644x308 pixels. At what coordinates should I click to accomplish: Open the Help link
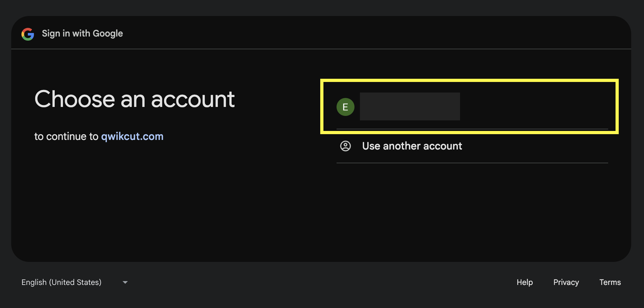click(x=524, y=282)
